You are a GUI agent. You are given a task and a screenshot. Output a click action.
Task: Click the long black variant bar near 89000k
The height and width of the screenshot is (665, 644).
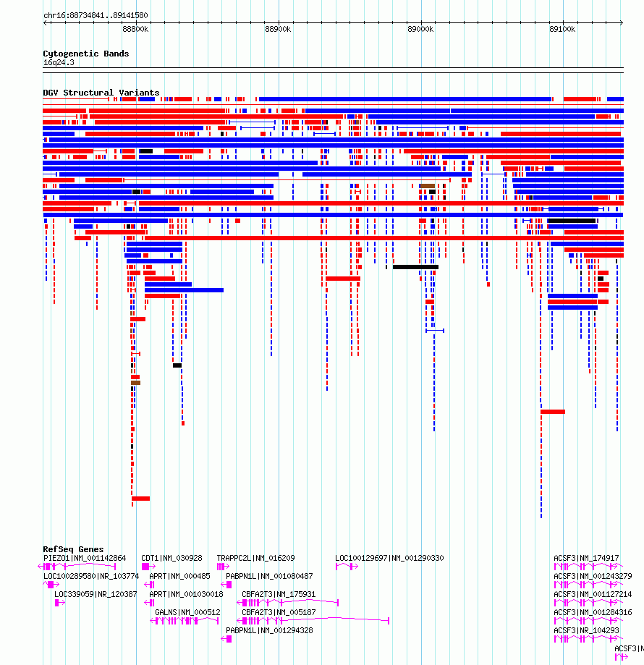pos(415,267)
